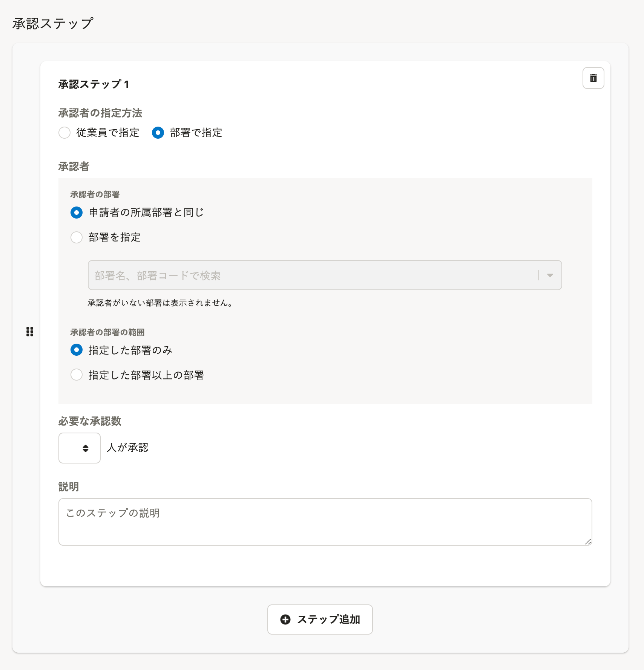Screen dimensions: 644x670
Task: Select the 部署で指定 radio option
Action: click(x=158, y=133)
